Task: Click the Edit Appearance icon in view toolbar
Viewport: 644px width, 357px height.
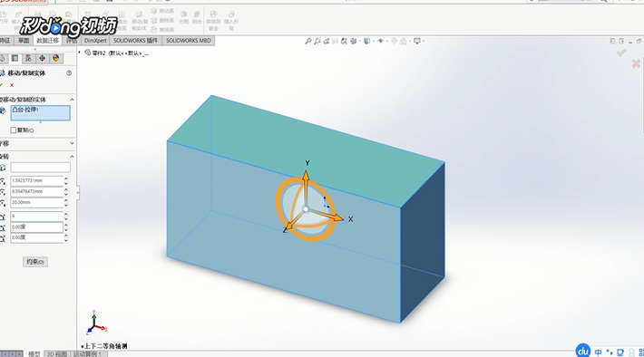Action: pyautogui.click(x=395, y=41)
